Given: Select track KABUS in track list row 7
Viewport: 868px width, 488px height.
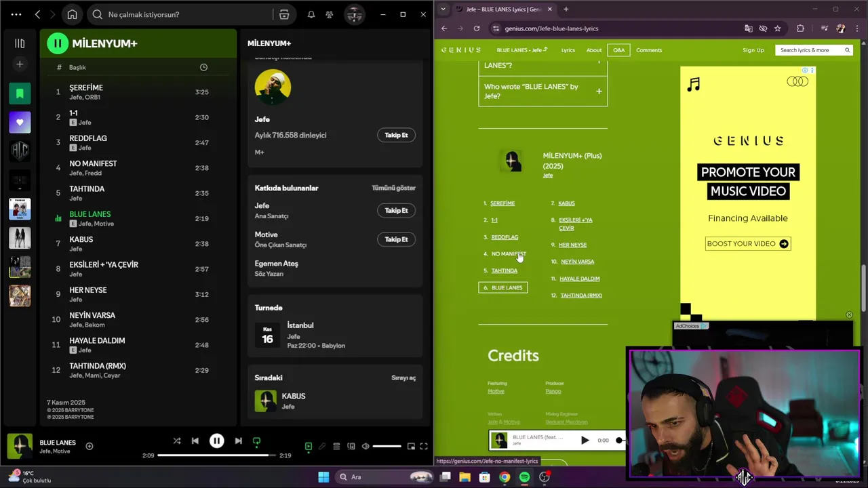Looking at the screenshot, I should click(81, 239).
